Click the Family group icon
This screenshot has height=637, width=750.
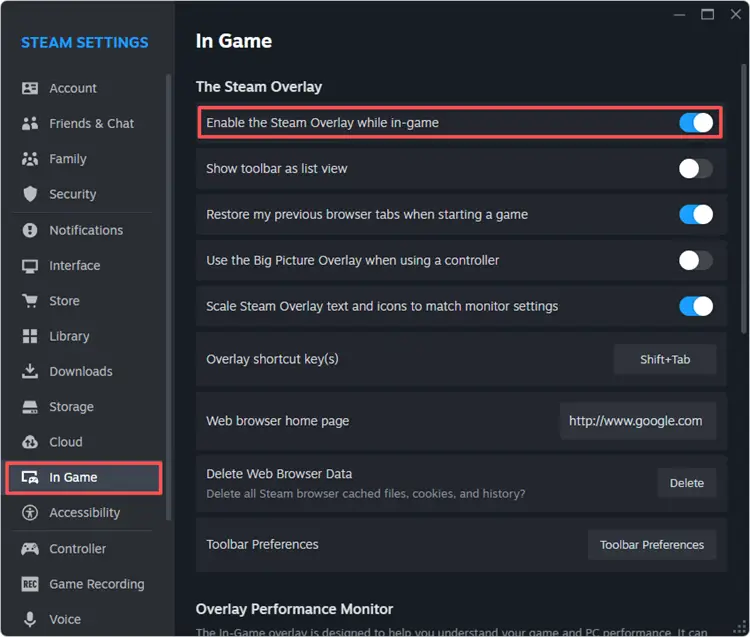pyautogui.click(x=30, y=159)
